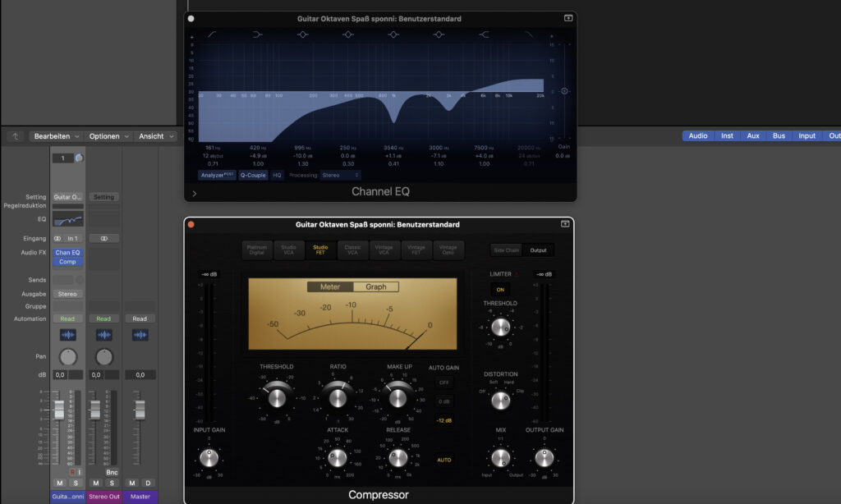Screen dimensions: 841x504
Task: Click the waveform icon of the Guitar channel strip
Action: [x=67, y=335]
